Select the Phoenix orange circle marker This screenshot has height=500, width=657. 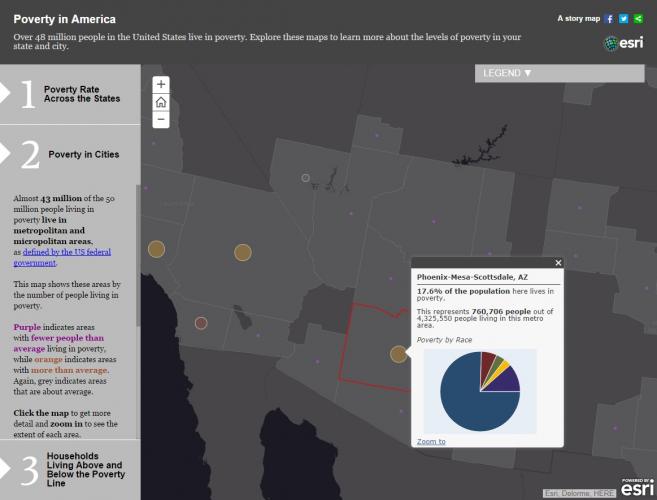tap(398, 353)
